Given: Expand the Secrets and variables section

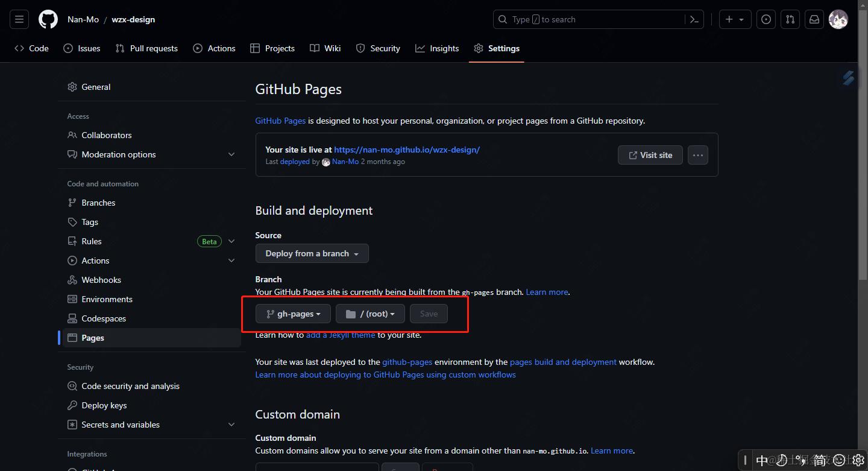Looking at the screenshot, I should (231, 425).
